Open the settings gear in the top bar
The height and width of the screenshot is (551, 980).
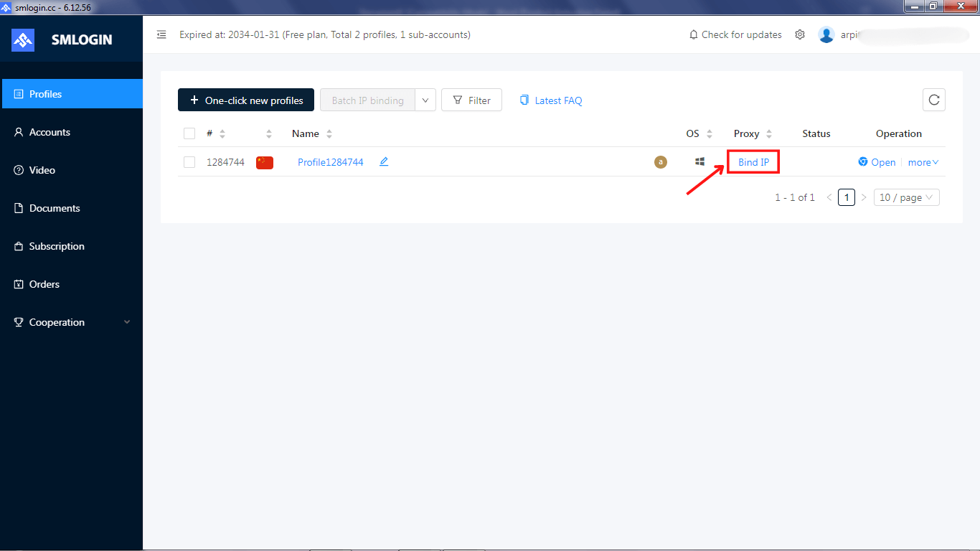pos(800,34)
